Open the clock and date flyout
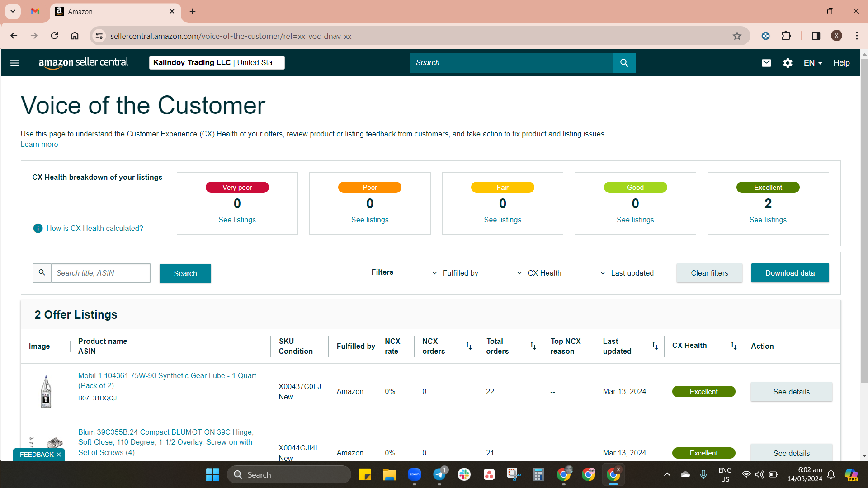Viewport: 868px width, 488px height. tap(805, 474)
